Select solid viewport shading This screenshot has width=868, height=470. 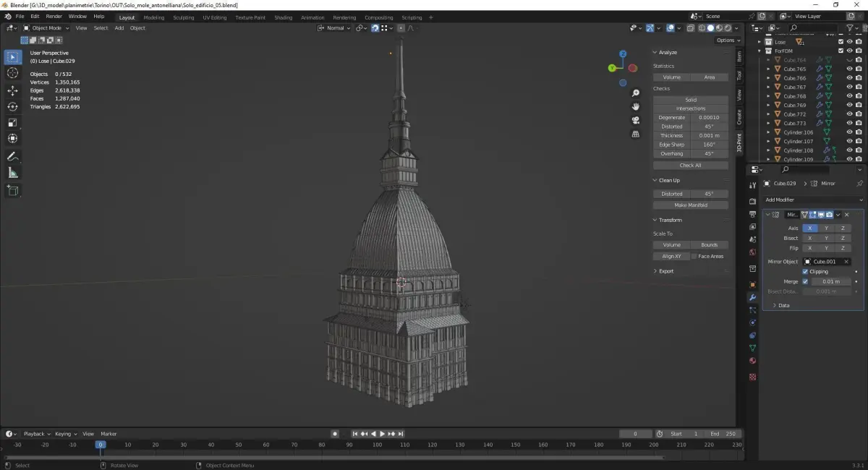tap(710, 28)
